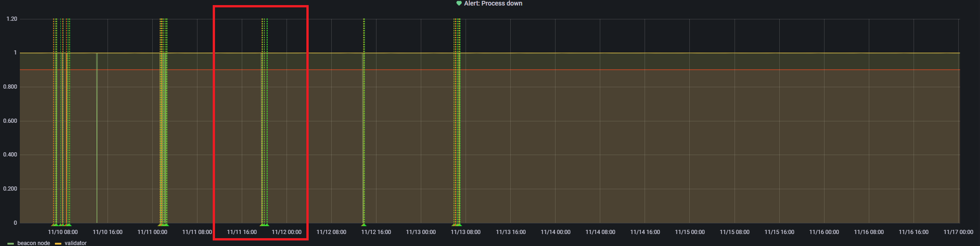Click x-axis label '11/12 08:00'
This screenshot has width=980, height=246.
[x=331, y=232]
